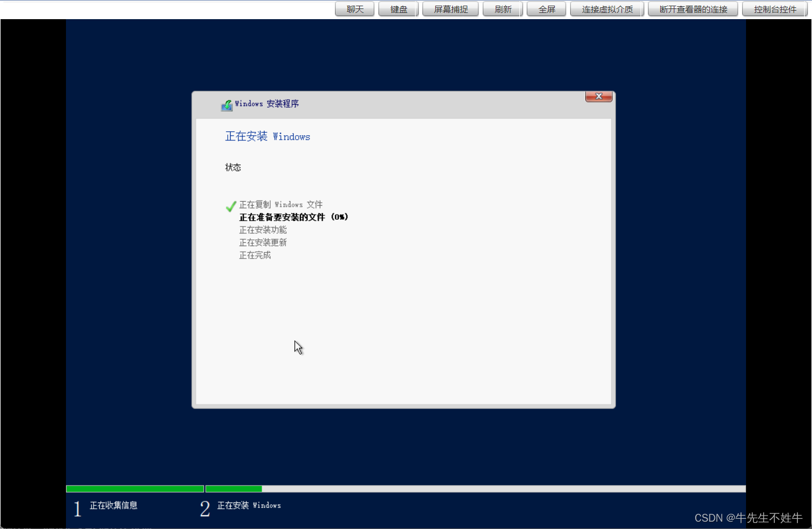Click the 状态 label
Image resolution: width=812 pixels, height=529 pixels.
point(233,167)
